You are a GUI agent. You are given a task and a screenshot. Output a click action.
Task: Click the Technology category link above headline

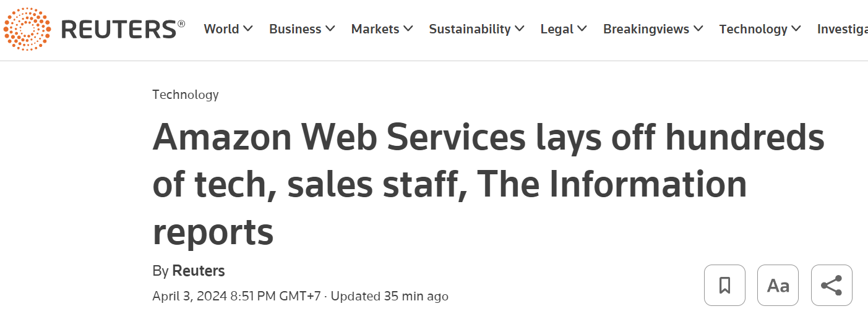click(x=186, y=95)
